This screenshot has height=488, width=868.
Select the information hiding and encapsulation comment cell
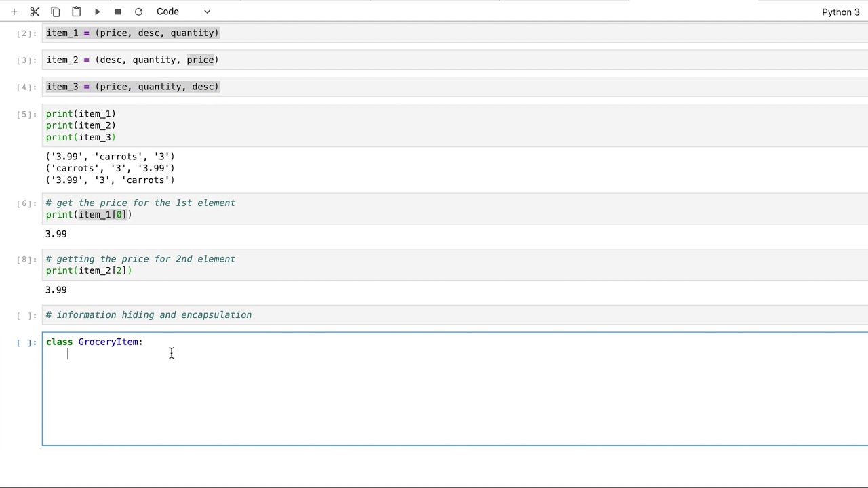click(455, 314)
